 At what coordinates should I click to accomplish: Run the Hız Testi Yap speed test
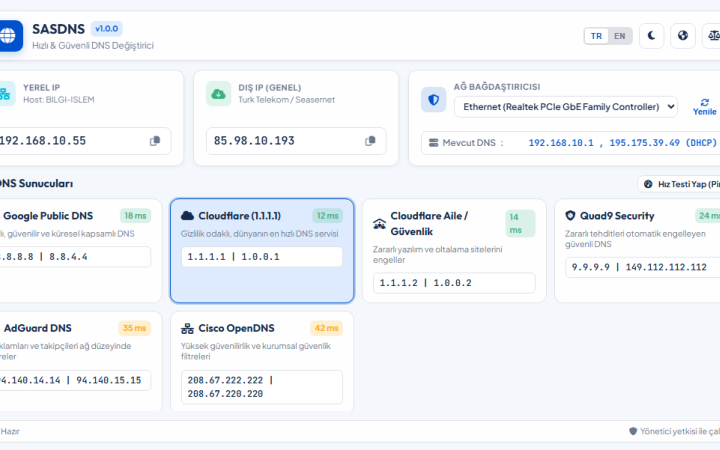pyautogui.click(x=680, y=184)
